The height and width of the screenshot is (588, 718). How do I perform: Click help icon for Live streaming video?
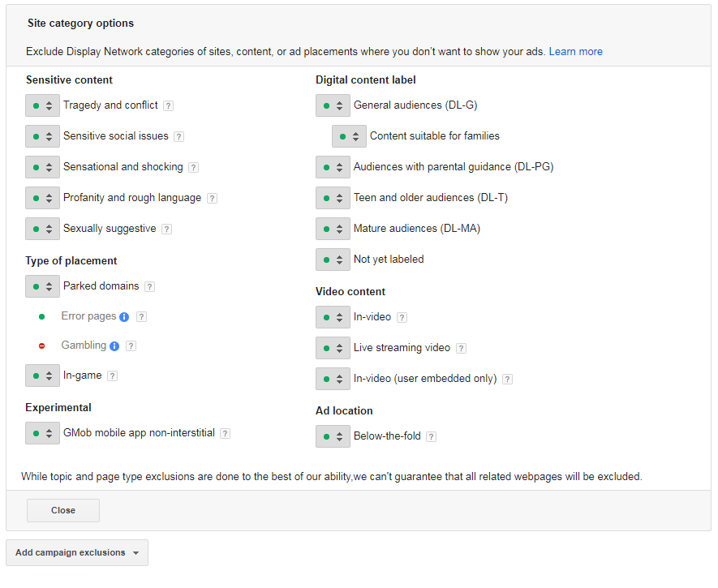461,348
